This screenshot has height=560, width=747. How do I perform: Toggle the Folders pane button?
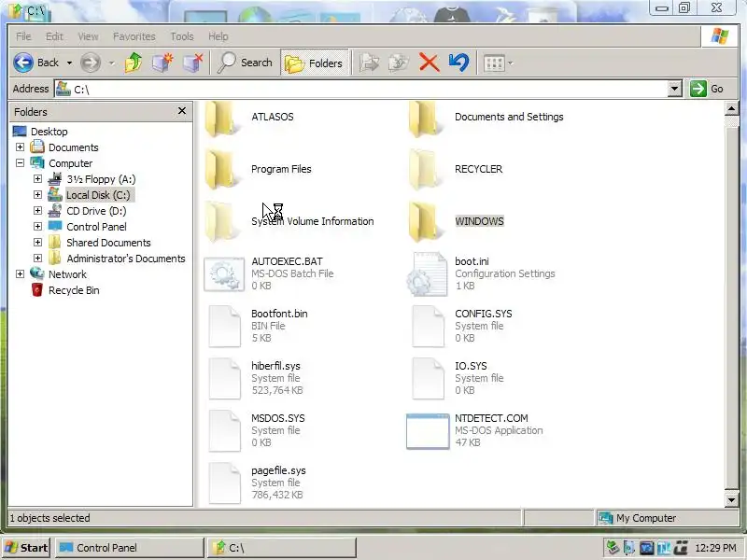pos(315,63)
